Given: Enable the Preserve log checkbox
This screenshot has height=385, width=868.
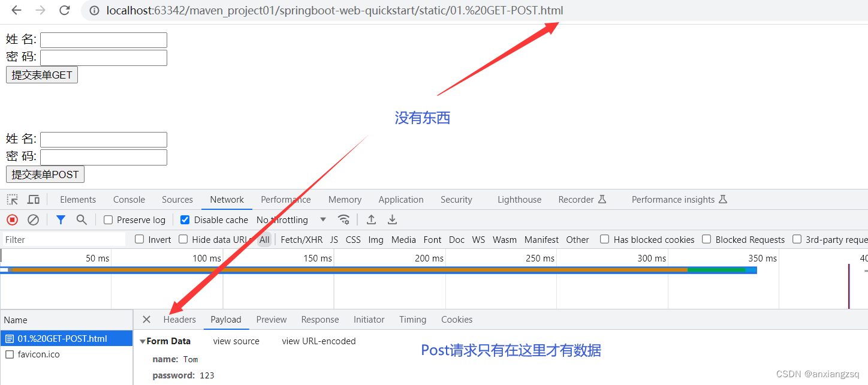Looking at the screenshot, I should click(x=108, y=219).
